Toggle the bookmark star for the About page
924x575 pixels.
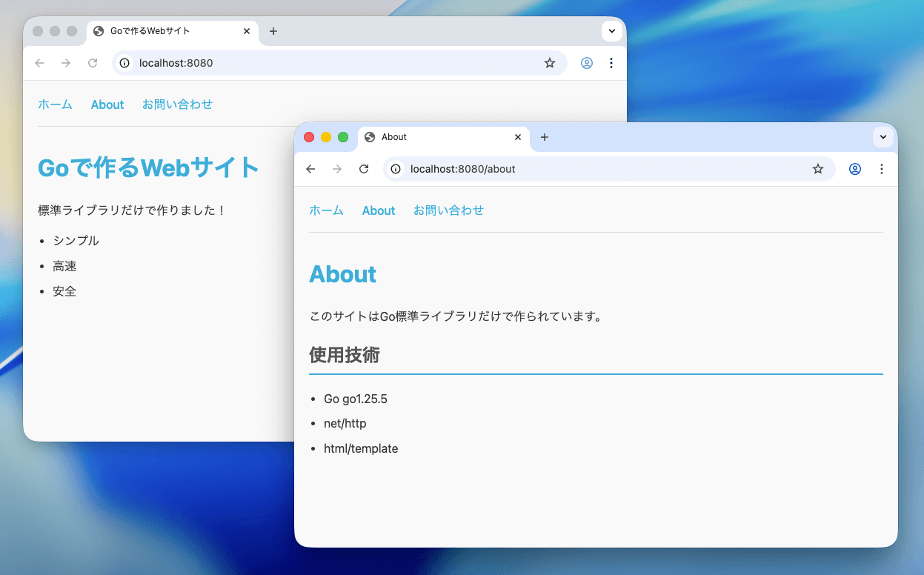818,169
